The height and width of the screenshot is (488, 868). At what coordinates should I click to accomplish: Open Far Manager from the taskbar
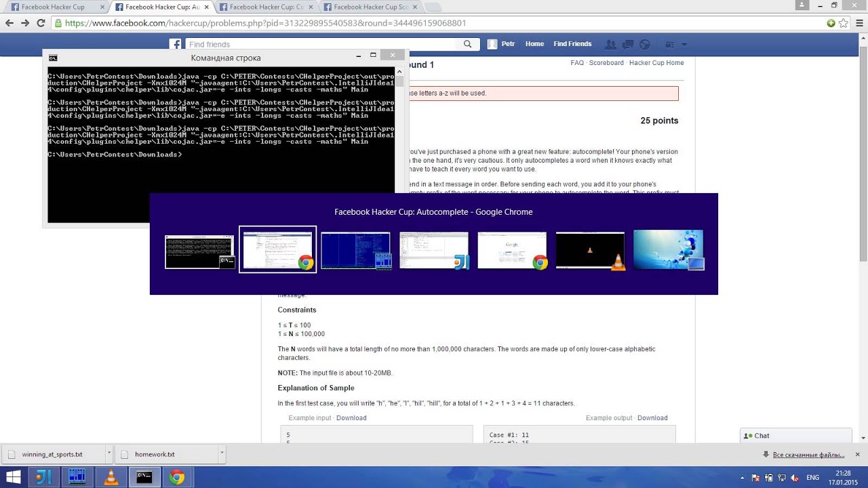pos(77,477)
